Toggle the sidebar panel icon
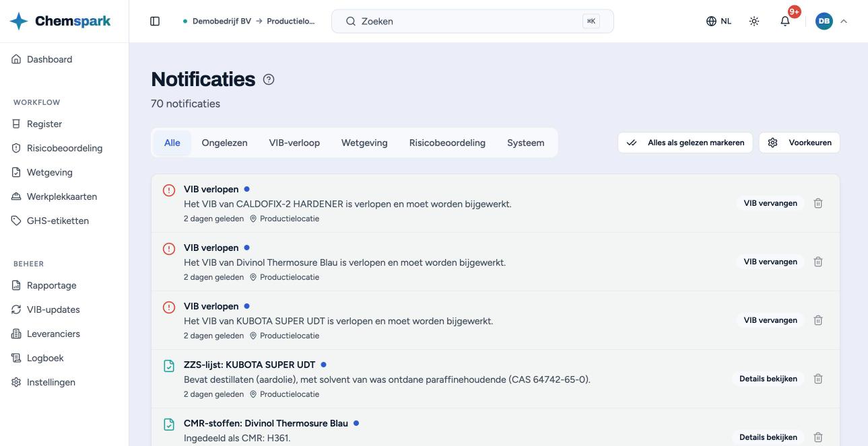The height and width of the screenshot is (446, 868). coord(155,21)
